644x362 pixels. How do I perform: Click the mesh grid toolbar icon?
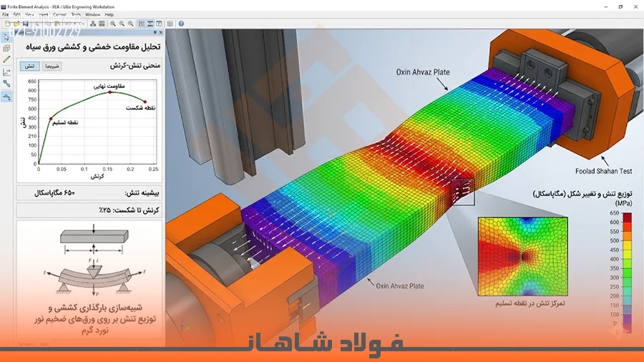[x=102, y=24]
